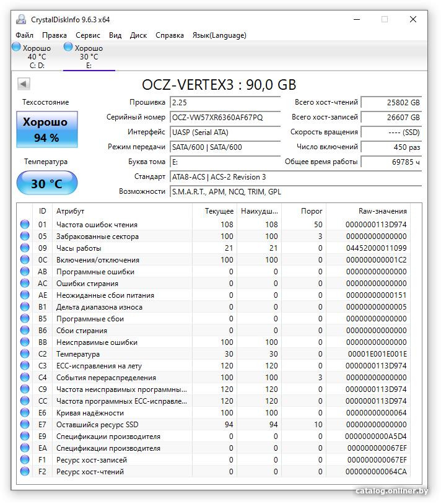Click status orb for События перераспределения row
The width and height of the screenshot is (441, 504).
(25, 377)
